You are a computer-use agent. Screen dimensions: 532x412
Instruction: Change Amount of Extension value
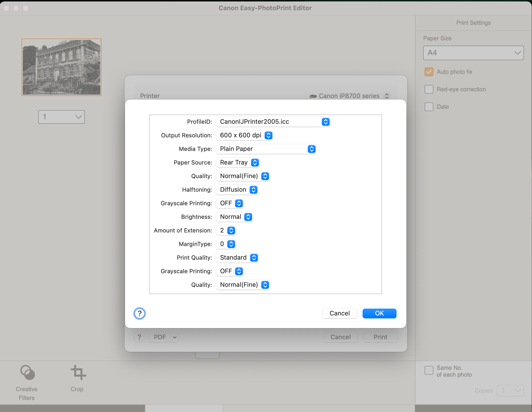click(226, 230)
